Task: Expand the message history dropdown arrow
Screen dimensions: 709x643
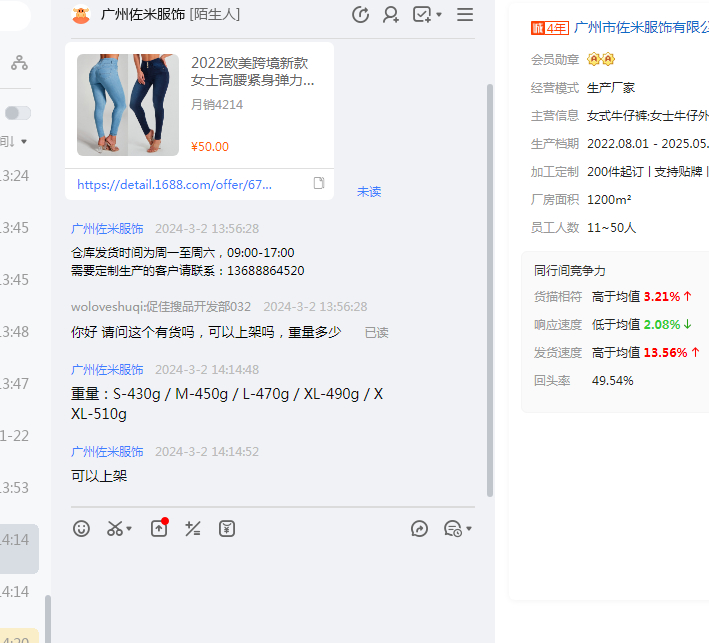Action: point(469,529)
